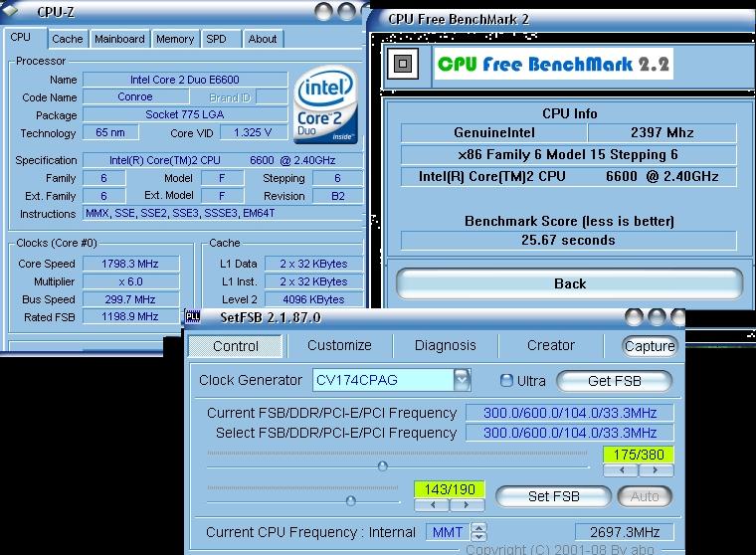The height and width of the screenshot is (555, 756).
Task: Click the MMT spinner arrows
Action: tap(478, 532)
